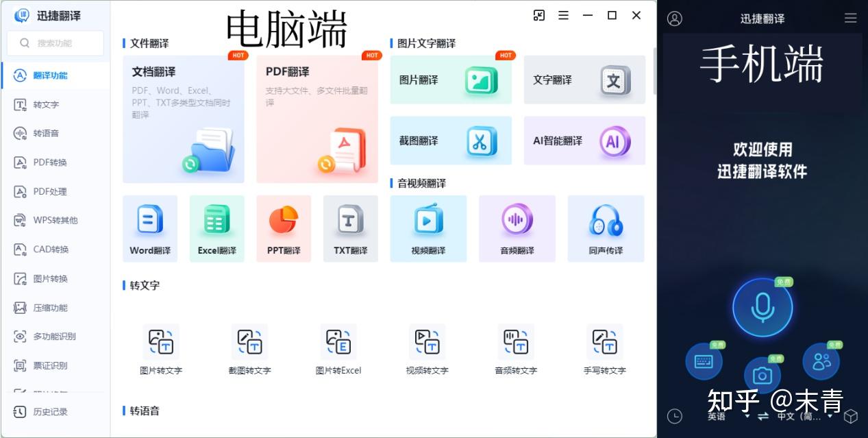Screen dimensions: 868x438
Task: Tap the keyboard text input button
Action: tap(704, 361)
